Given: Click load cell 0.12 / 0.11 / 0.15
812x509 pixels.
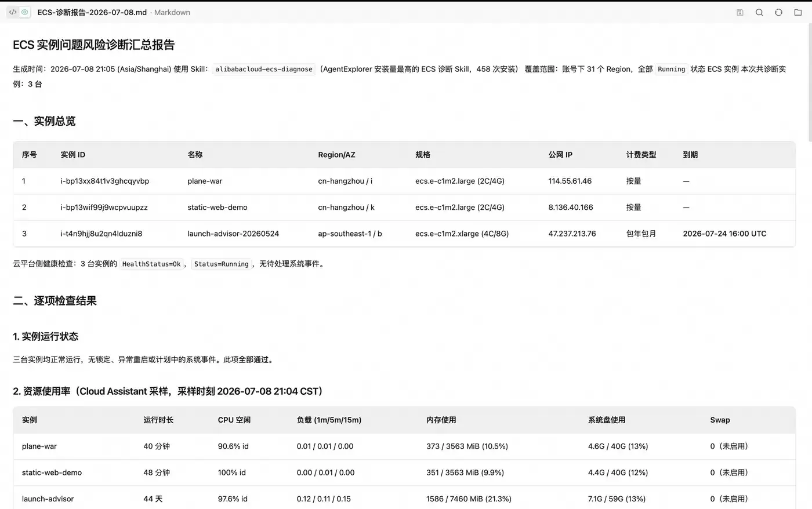Looking at the screenshot, I should pos(324,499).
